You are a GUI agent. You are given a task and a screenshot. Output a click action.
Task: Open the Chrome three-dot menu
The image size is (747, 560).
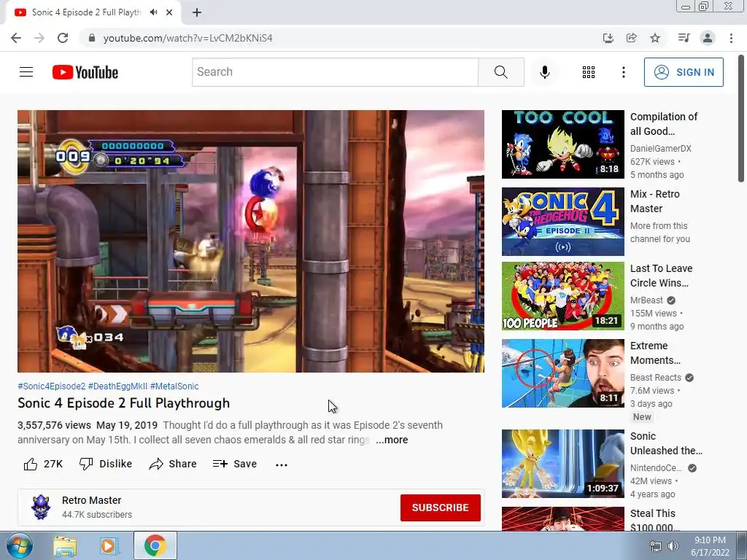coord(731,38)
